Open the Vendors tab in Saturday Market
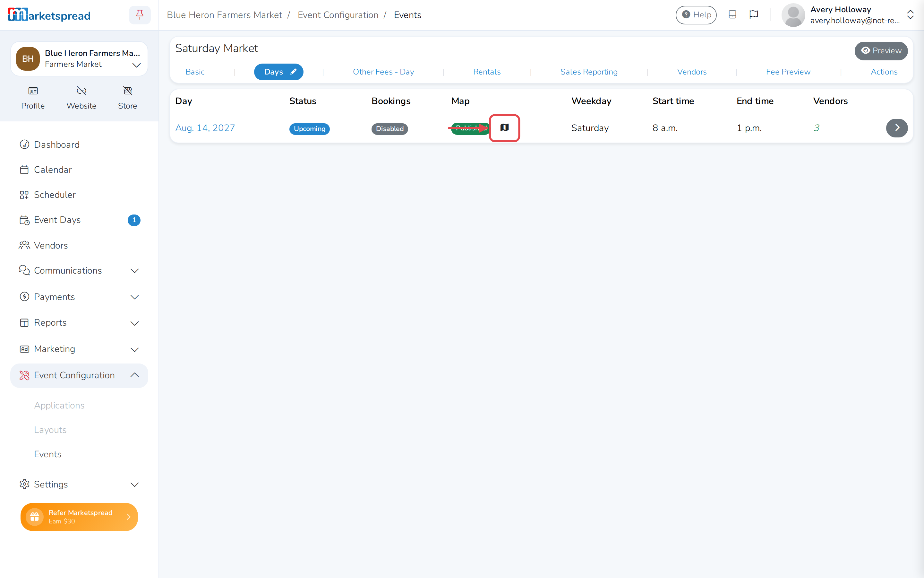 point(692,72)
